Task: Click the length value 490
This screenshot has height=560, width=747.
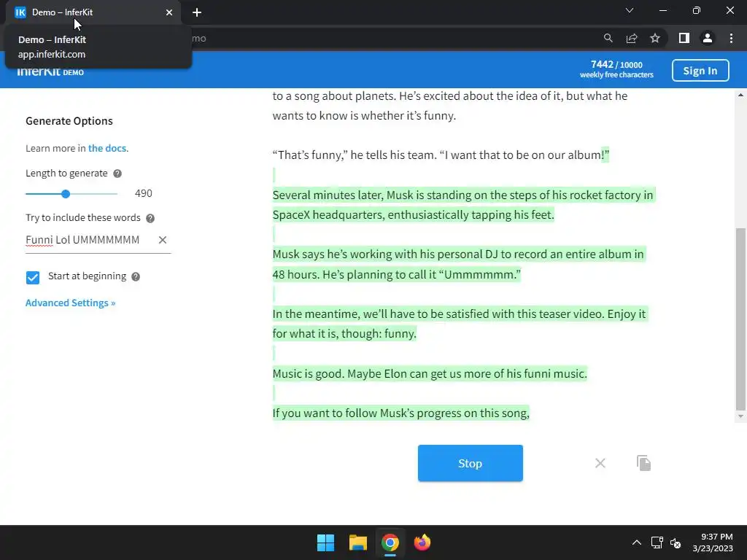Action: pos(144,193)
